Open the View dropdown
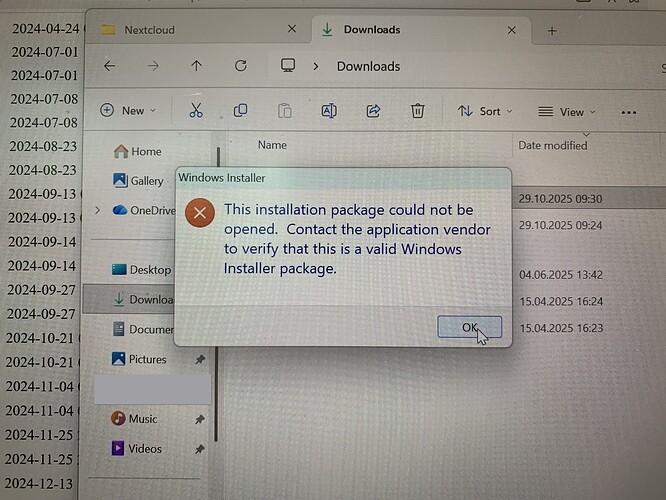Screen dimensions: 666x500 coord(567,112)
